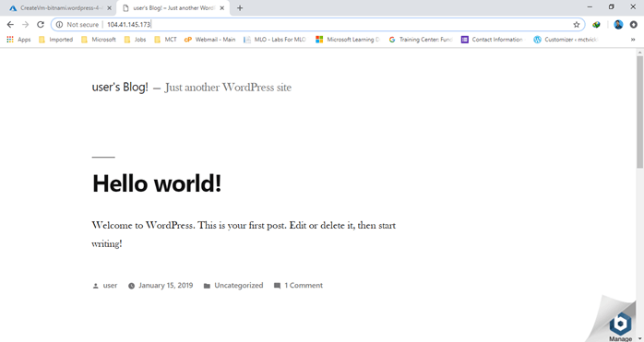The image size is (644, 342).
Task: Select the user's Blog browser tab
Action: [x=173, y=7]
